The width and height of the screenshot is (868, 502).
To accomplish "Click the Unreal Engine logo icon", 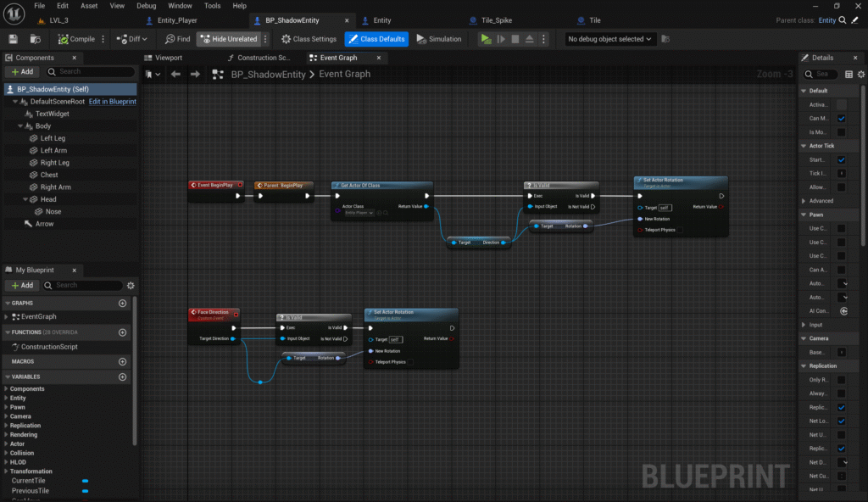I will tap(14, 14).
